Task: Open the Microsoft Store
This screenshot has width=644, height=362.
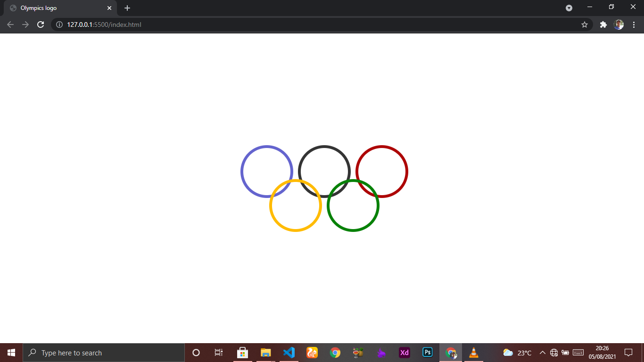Action: point(242,353)
